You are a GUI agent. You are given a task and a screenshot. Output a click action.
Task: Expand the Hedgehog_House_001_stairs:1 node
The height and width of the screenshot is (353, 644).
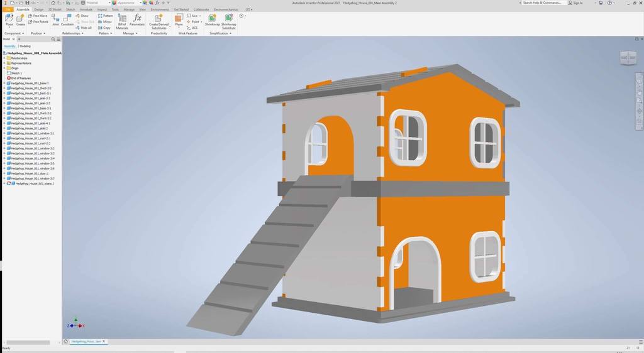(4, 183)
